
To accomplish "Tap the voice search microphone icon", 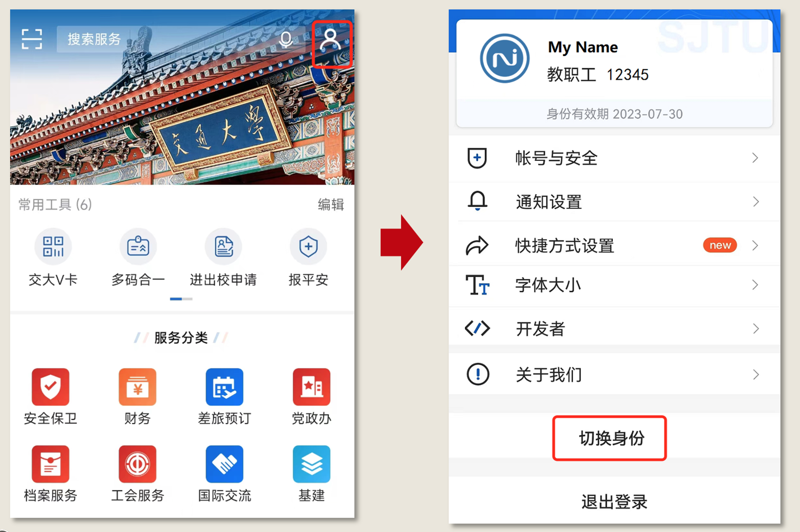I will click(286, 39).
